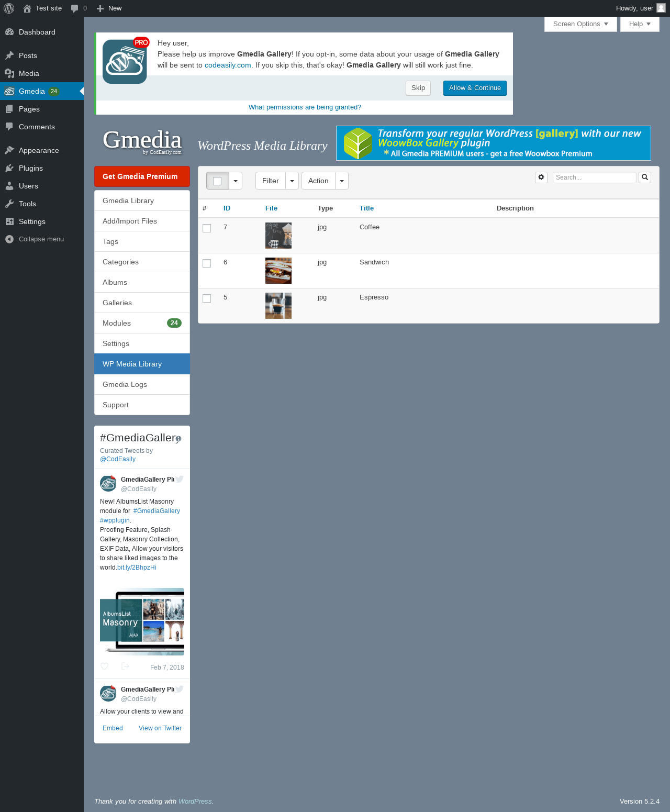Click the Plugins plug icon

(x=9, y=168)
